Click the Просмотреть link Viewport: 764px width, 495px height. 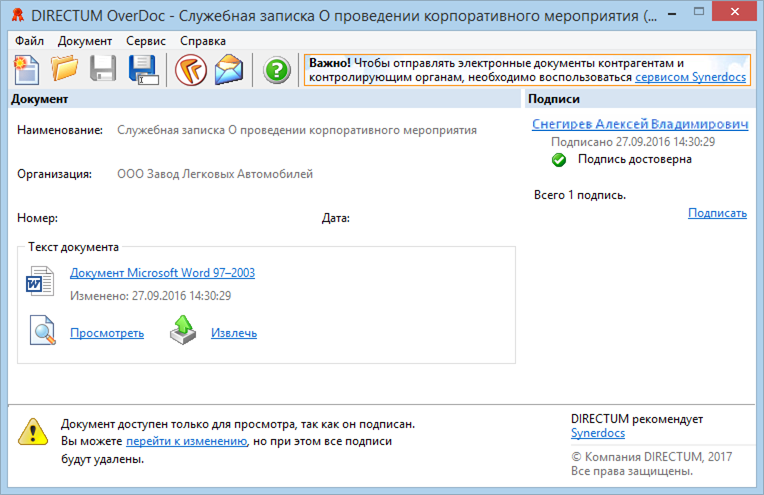coord(107,333)
